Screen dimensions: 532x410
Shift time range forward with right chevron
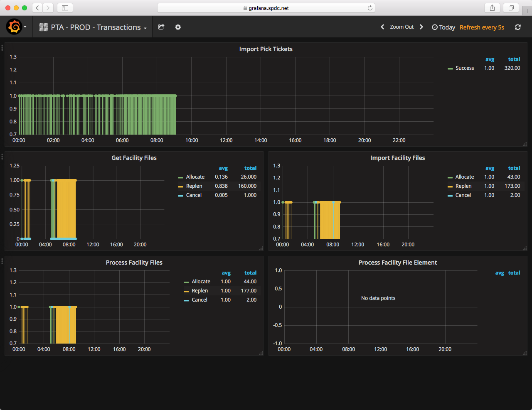pos(421,27)
